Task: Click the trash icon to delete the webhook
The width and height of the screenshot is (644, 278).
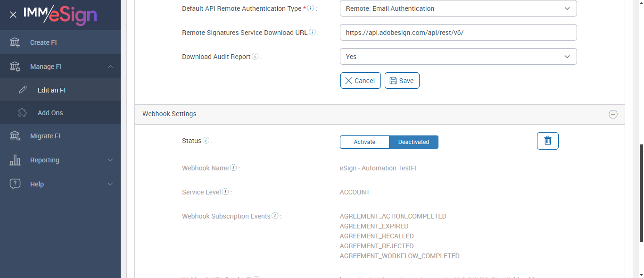Action: tap(547, 141)
